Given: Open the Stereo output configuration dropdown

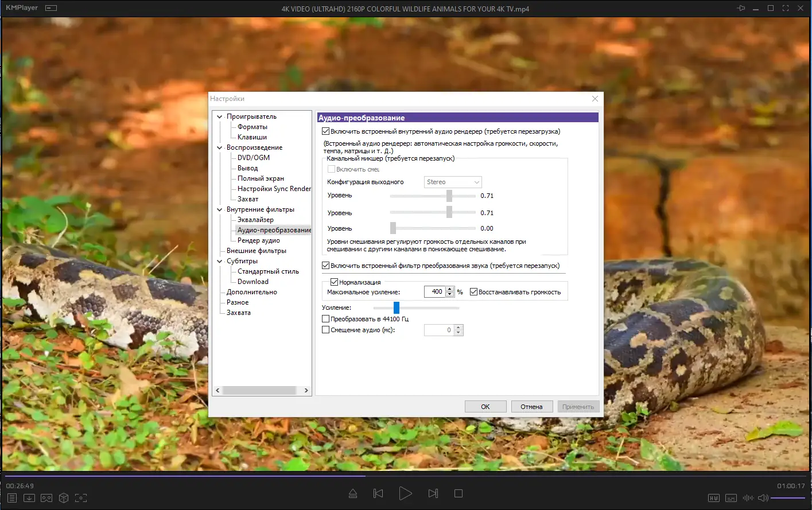Looking at the screenshot, I should (x=453, y=182).
